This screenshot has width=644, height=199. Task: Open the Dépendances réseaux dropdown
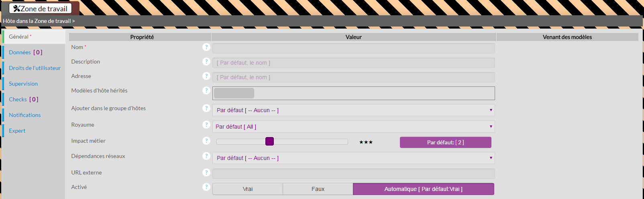[x=353, y=158]
